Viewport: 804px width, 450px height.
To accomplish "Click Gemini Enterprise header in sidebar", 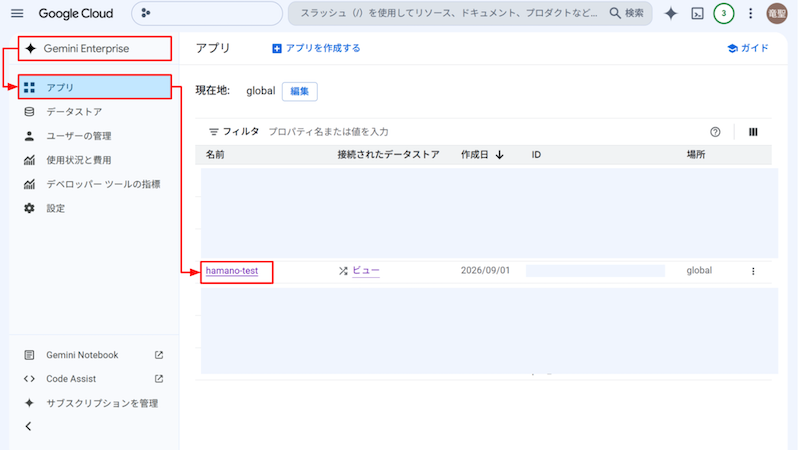I will point(95,48).
